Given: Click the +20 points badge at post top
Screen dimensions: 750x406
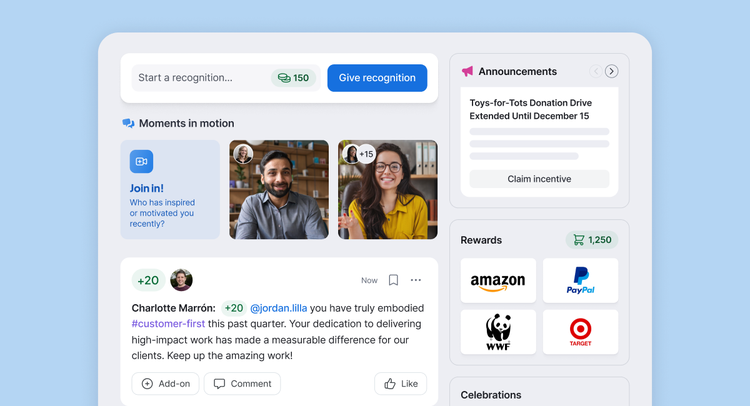Looking at the screenshot, I should [x=148, y=280].
